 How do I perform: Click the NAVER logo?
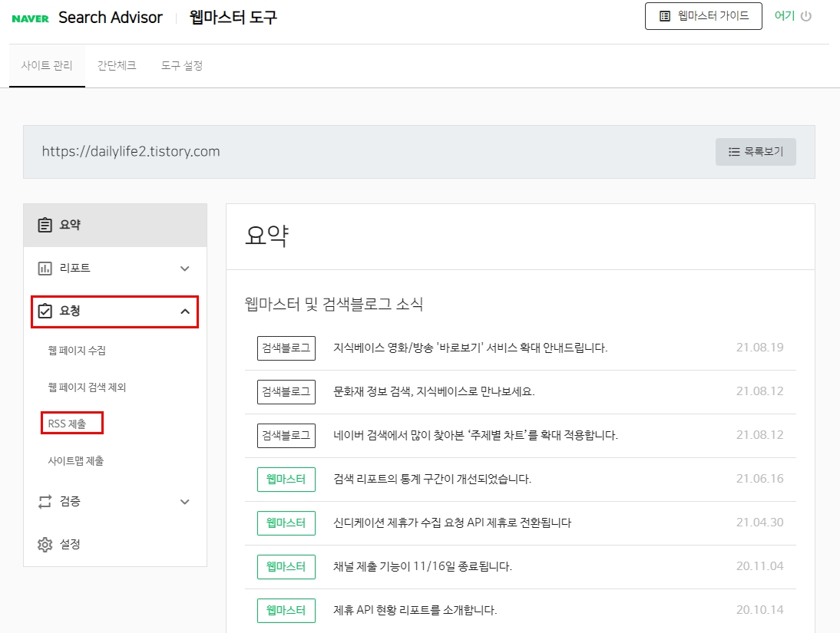tap(30, 18)
